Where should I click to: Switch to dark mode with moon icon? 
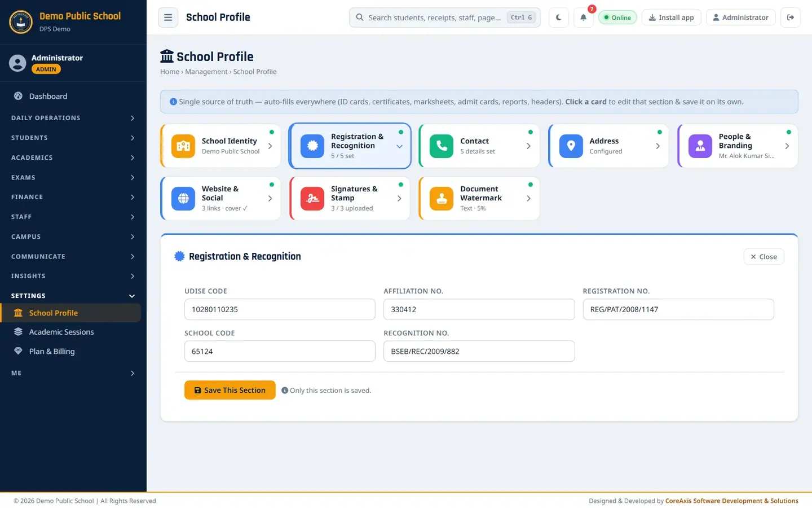click(x=558, y=17)
